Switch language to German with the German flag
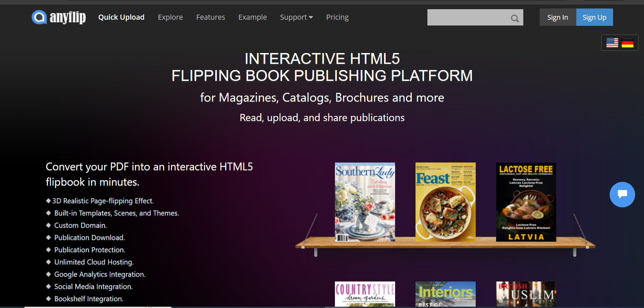 [x=628, y=42]
